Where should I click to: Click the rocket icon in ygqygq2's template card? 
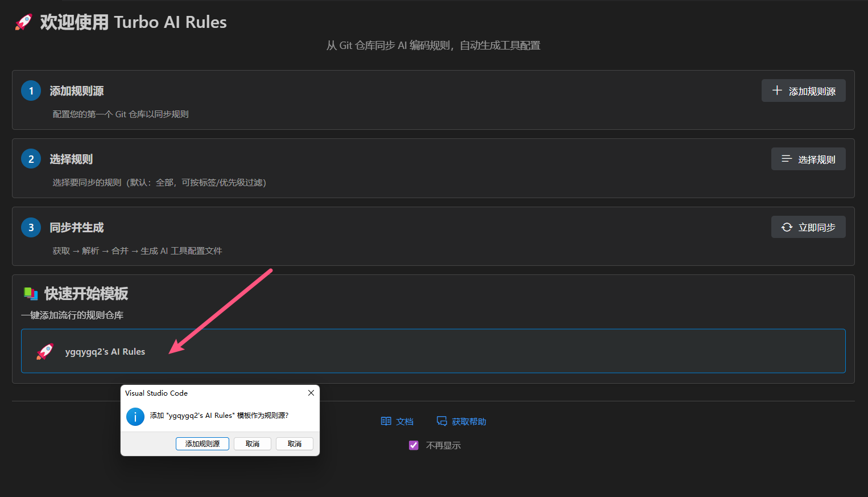45,351
